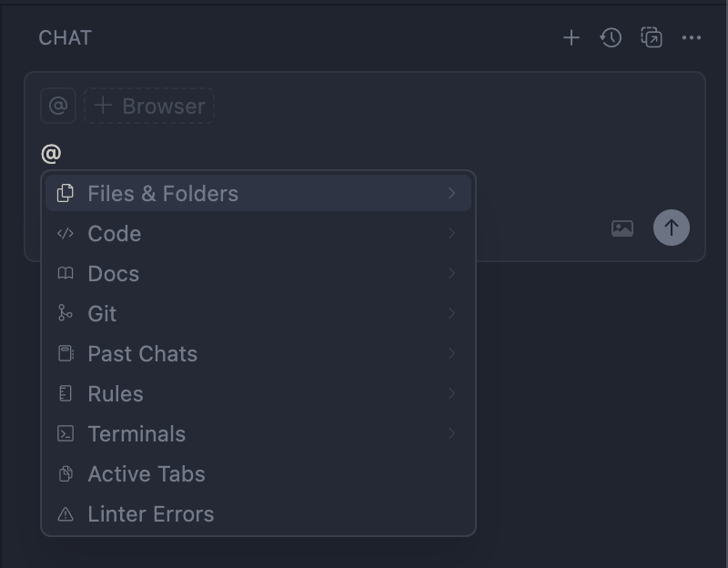
Task: Select Past Chats from the mention menu
Action: click(143, 353)
